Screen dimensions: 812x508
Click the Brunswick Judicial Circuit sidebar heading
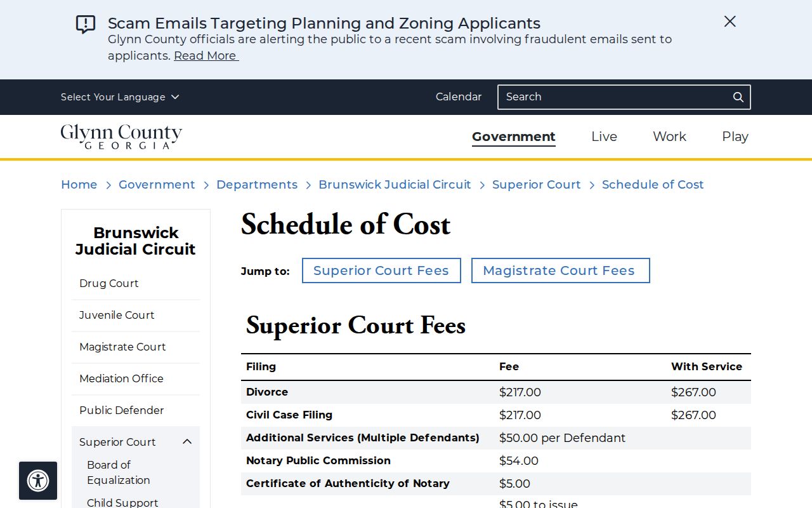tap(136, 241)
